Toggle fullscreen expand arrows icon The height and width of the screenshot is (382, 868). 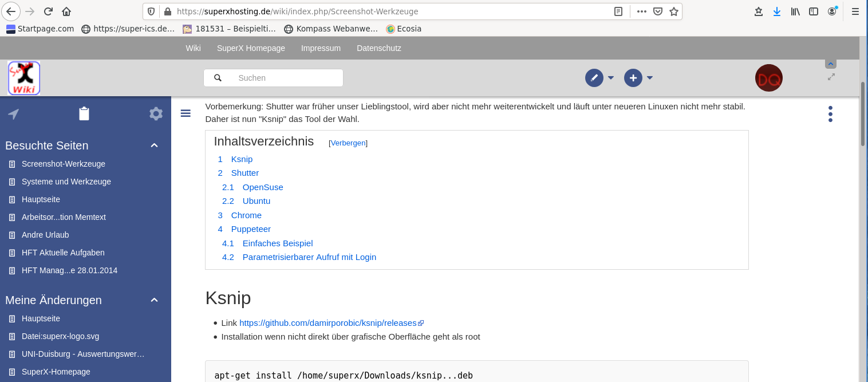831,77
